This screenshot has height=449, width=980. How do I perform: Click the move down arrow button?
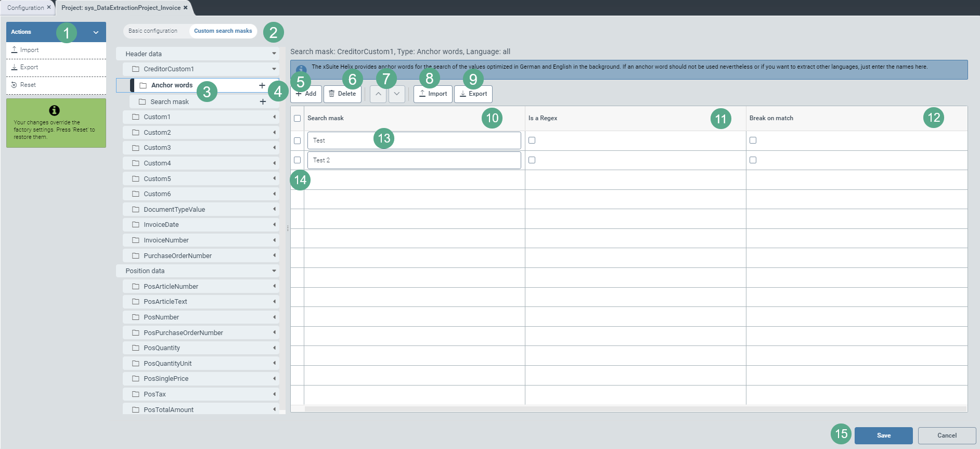[x=397, y=94]
